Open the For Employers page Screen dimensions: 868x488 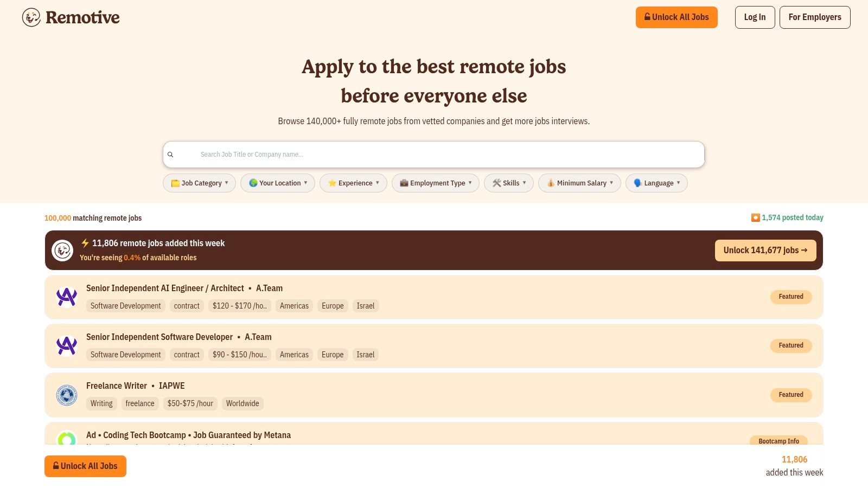click(815, 17)
